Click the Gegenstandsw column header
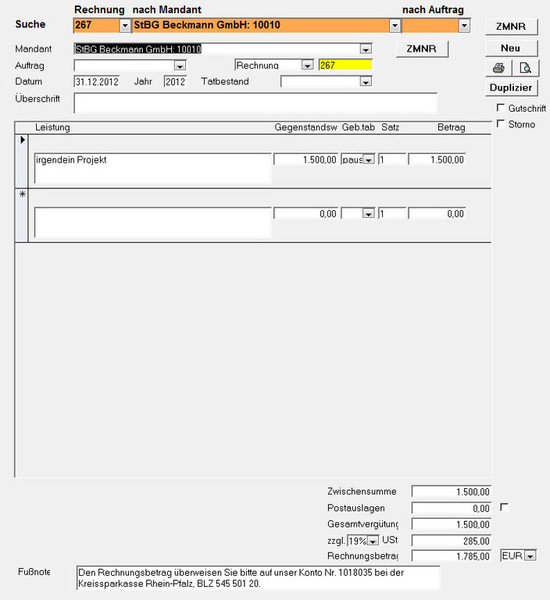 (x=306, y=127)
